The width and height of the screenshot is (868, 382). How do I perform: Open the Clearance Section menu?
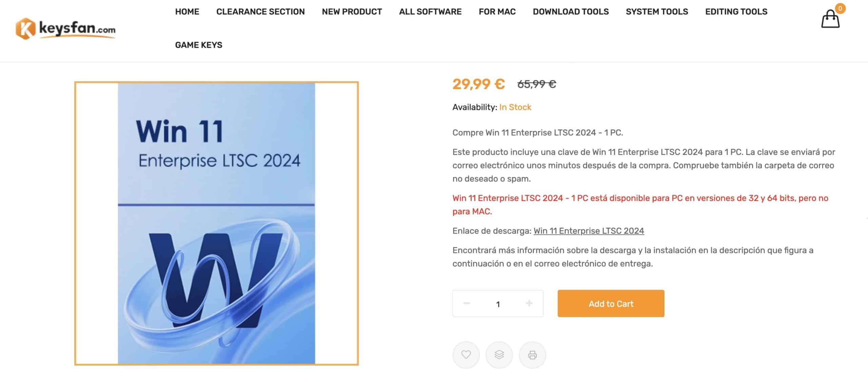[x=260, y=12]
